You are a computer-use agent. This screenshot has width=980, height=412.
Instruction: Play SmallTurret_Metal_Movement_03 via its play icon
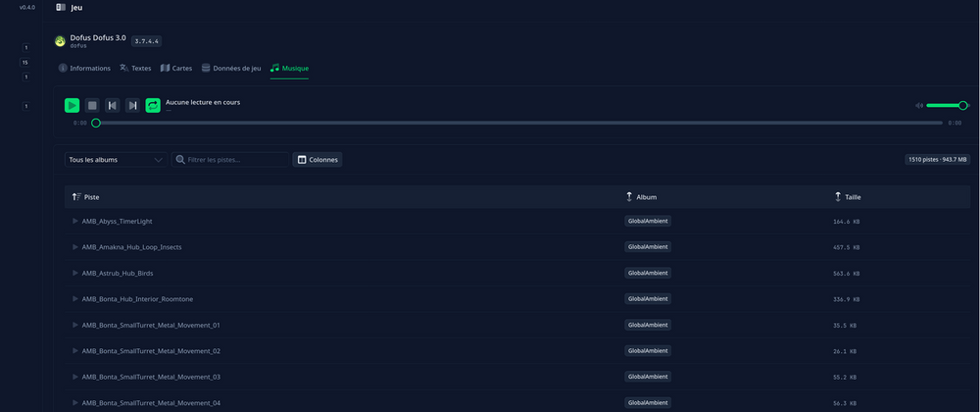tap(75, 377)
